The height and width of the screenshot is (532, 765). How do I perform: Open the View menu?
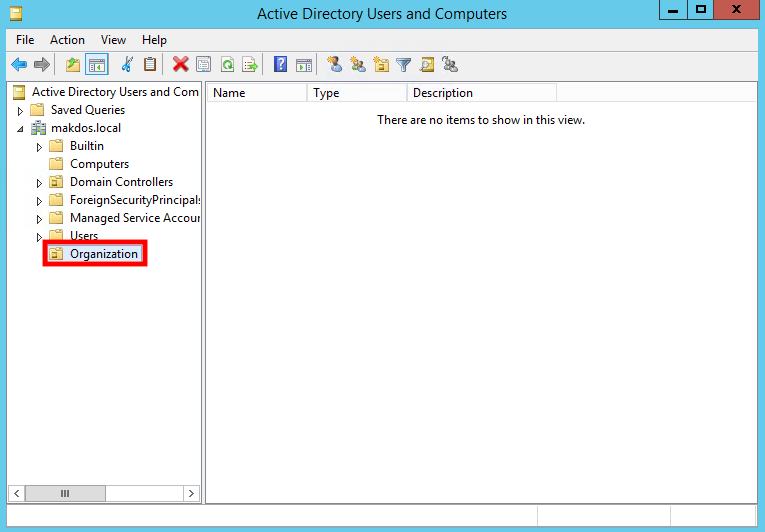coord(113,40)
